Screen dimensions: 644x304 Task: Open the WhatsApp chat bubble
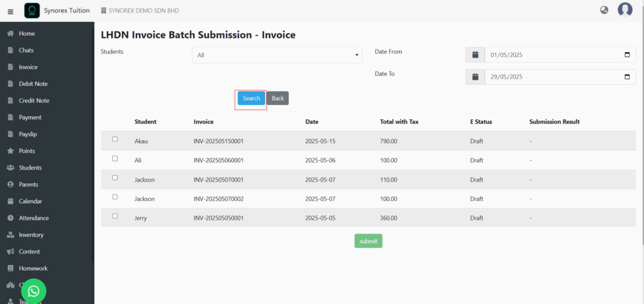point(34,291)
